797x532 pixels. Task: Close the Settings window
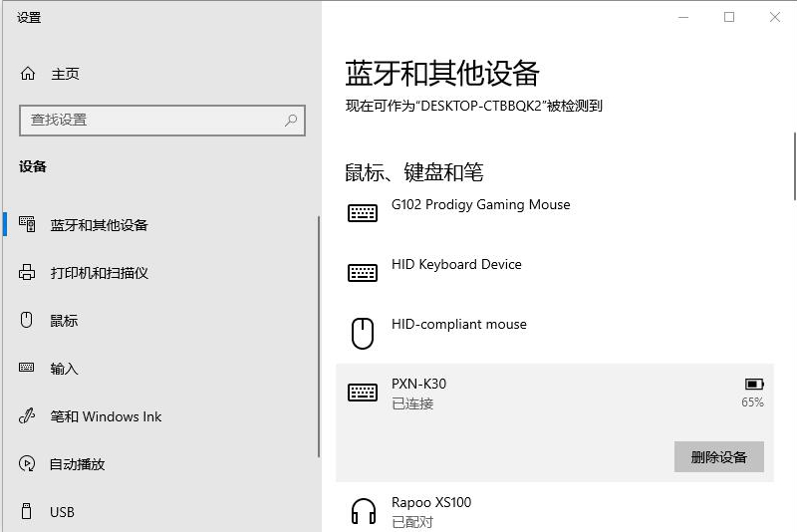775,17
